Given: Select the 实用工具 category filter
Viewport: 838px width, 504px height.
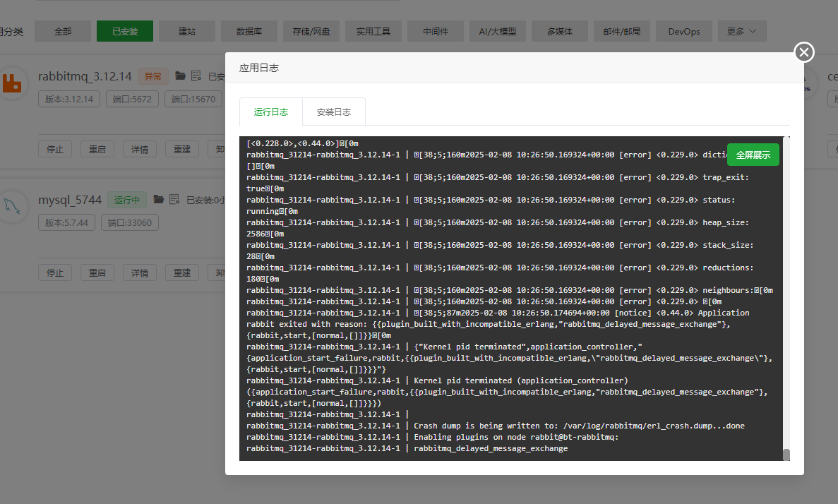Looking at the screenshot, I should (x=373, y=32).
